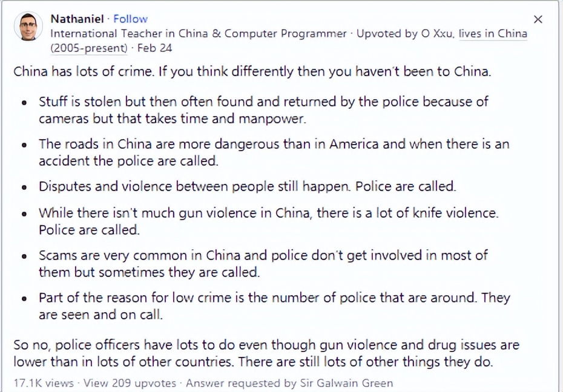
Task: Open upvoter O Xxu's profile
Action: coord(437,34)
